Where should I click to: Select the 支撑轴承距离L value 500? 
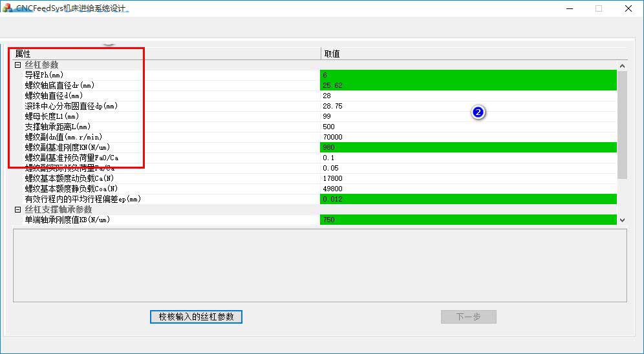468,127
